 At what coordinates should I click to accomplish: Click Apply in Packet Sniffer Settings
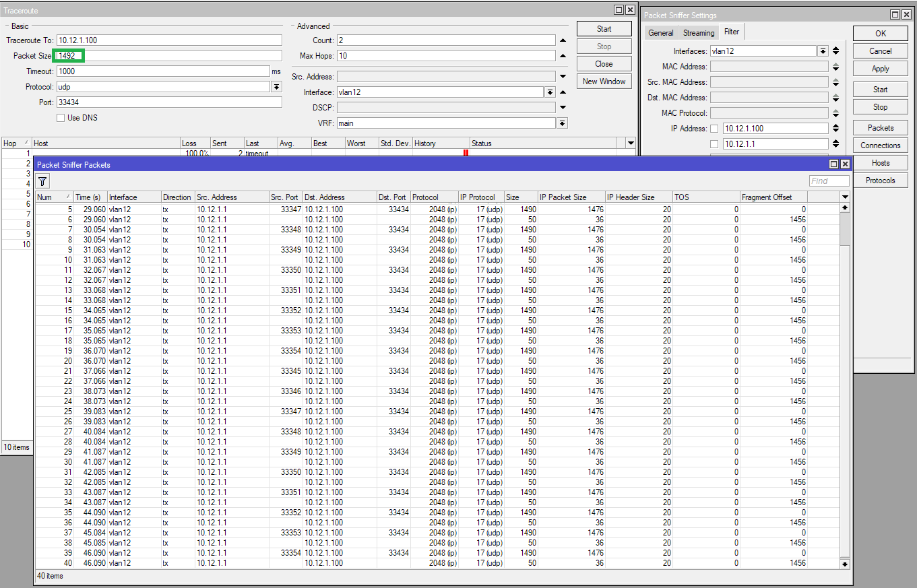(x=881, y=69)
